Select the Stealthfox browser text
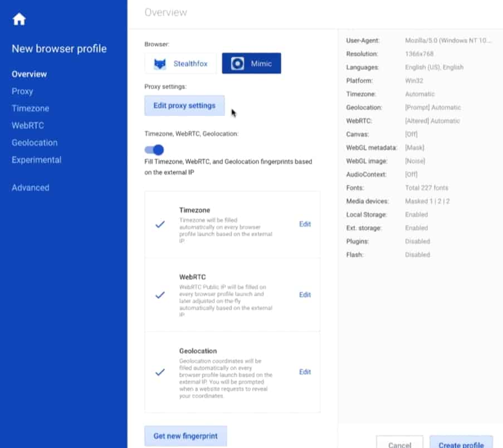Viewport: 503px width, 448px height. tap(191, 64)
